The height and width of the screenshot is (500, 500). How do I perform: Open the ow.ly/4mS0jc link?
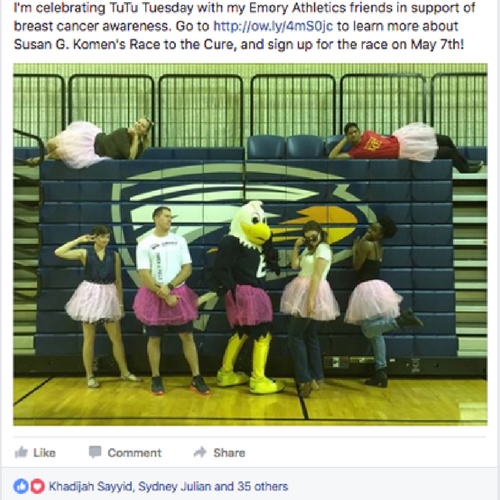pyautogui.click(x=273, y=26)
